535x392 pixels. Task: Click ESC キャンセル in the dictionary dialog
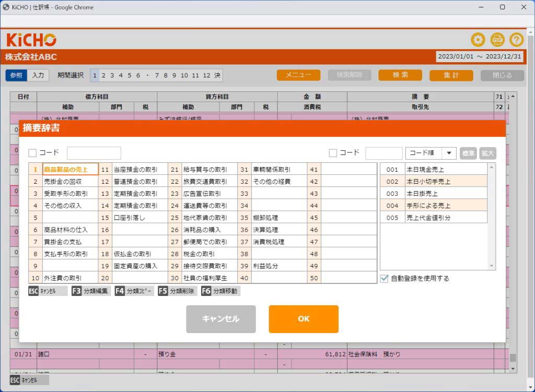(x=48, y=291)
